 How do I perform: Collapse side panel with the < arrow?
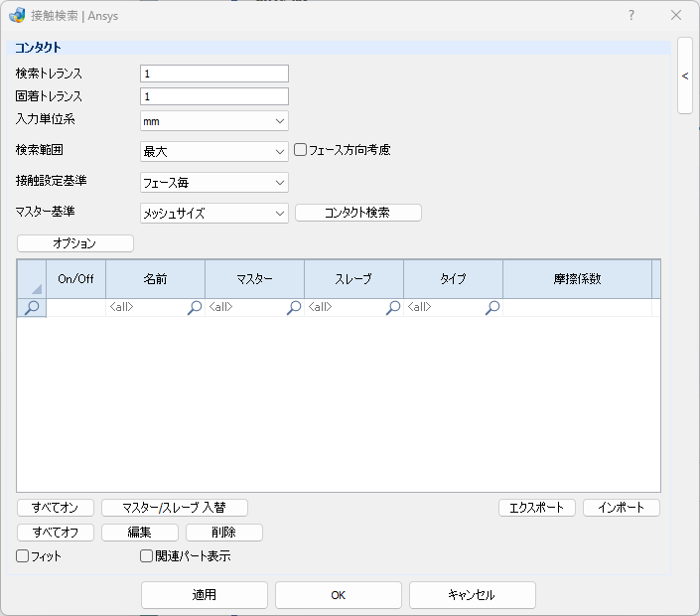[685, 76]
